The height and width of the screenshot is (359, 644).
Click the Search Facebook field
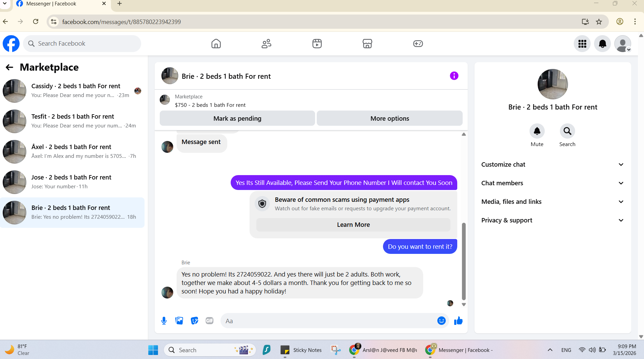pyautogui.click(x=82, y=44)
